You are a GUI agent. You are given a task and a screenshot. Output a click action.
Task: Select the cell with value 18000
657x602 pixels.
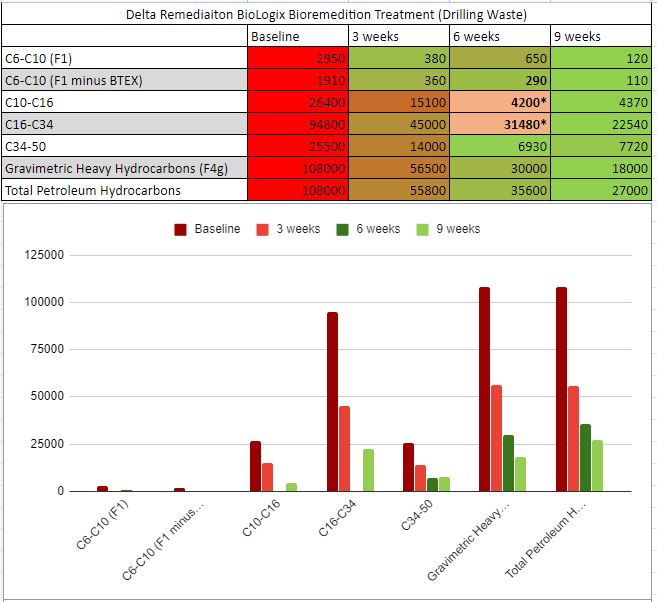601,168
